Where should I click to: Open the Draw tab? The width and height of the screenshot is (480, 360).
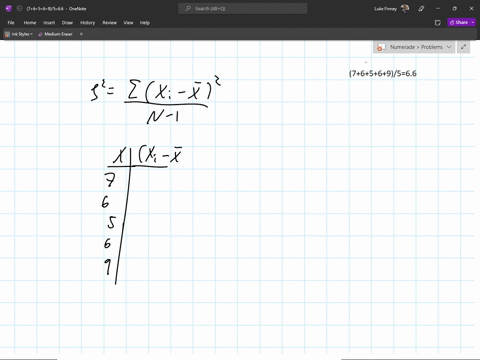pyautogui.click(x=67, y=23)
